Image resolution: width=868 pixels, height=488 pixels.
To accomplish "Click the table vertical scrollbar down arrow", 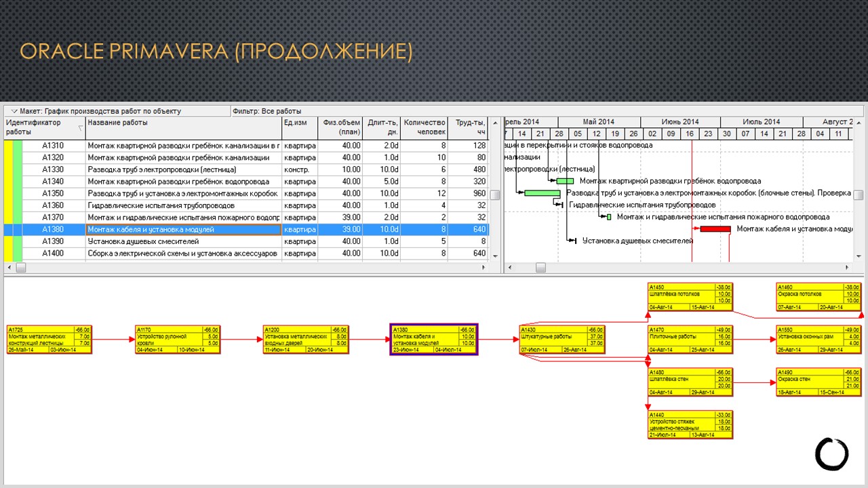I will 495,256.
